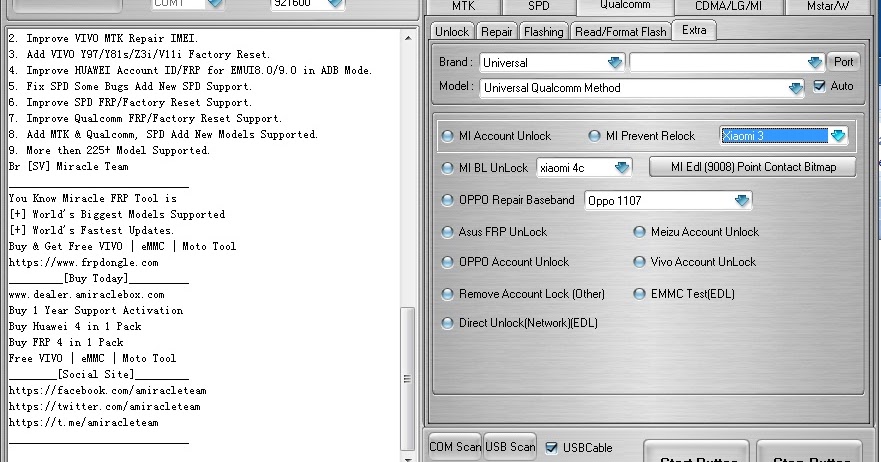
Task: Select MI Prevent Relock radio button
Action: point(594,136)
